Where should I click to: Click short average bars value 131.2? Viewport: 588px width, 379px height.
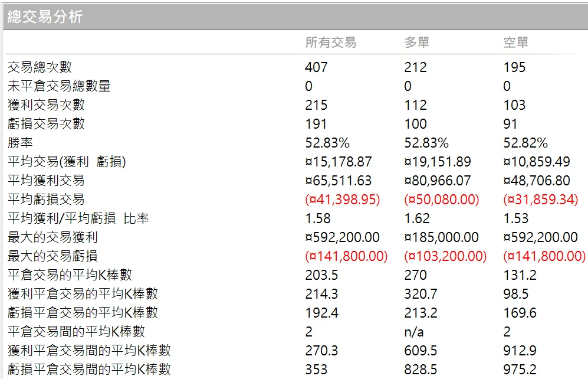[x=520, y=276]
